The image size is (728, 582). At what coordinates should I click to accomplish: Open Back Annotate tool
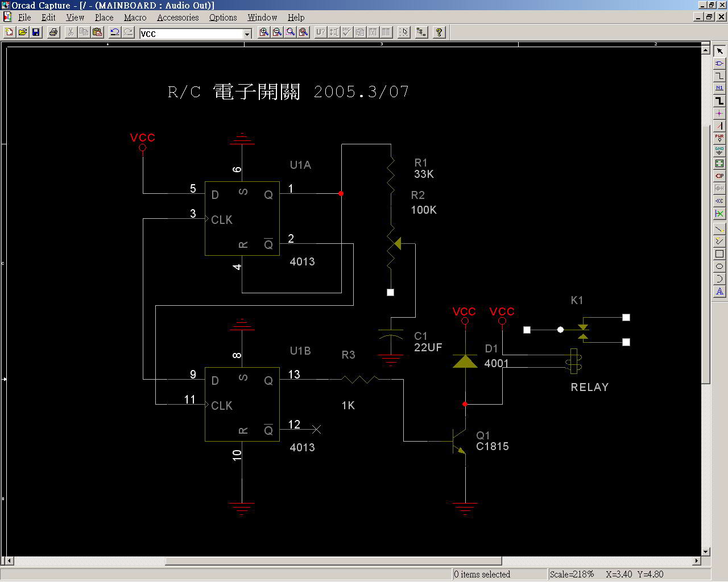(334, 32)
